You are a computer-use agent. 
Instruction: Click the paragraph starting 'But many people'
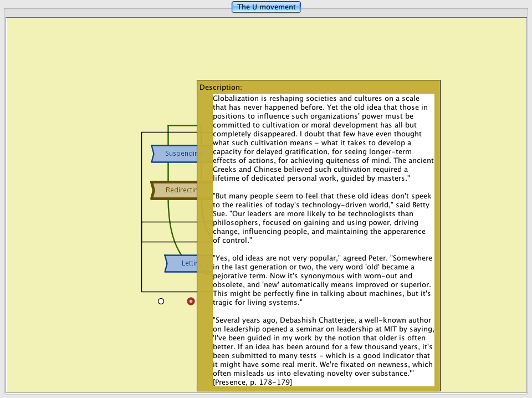click(321, 218)
